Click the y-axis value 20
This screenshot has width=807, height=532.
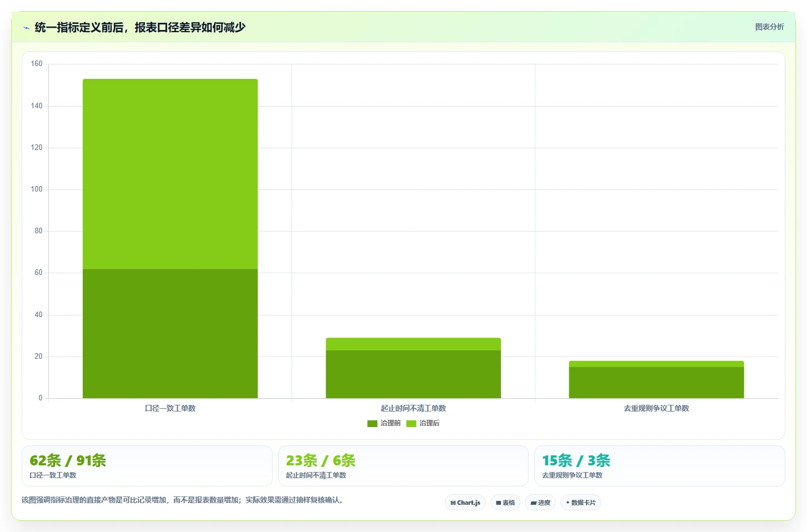(38, 357)
